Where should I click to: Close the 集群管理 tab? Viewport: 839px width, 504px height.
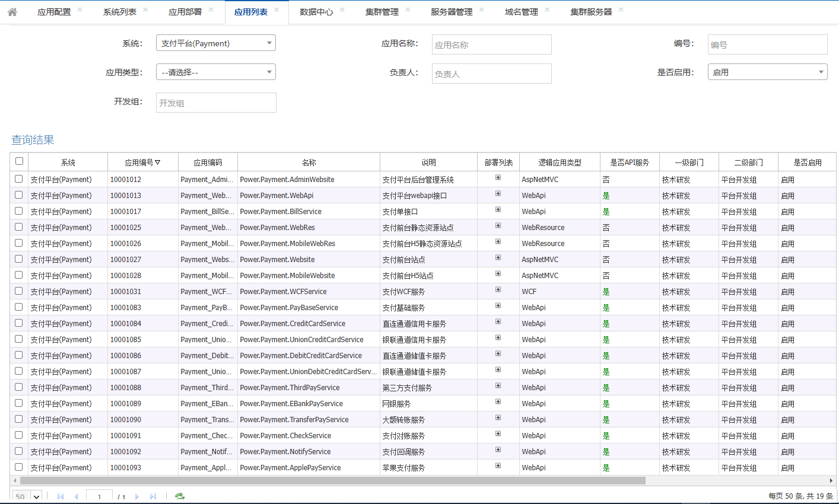coord(408,9)
